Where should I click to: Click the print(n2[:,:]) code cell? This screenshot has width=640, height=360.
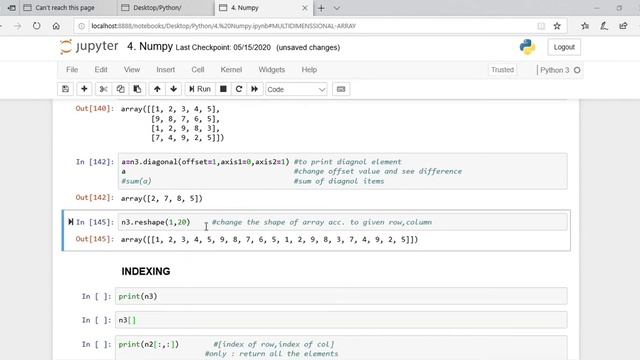click(x=341, y=348)
